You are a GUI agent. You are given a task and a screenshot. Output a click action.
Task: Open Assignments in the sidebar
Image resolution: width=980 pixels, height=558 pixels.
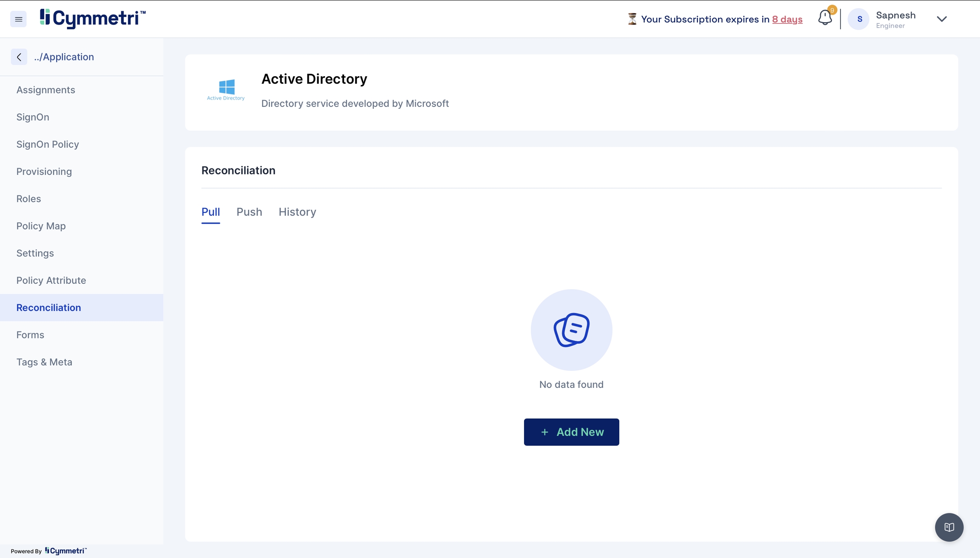[46, 90]
